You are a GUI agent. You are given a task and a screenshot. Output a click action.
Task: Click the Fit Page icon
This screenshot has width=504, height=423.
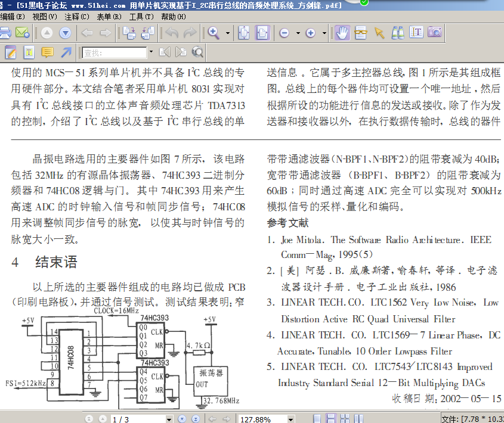[244, 33]
